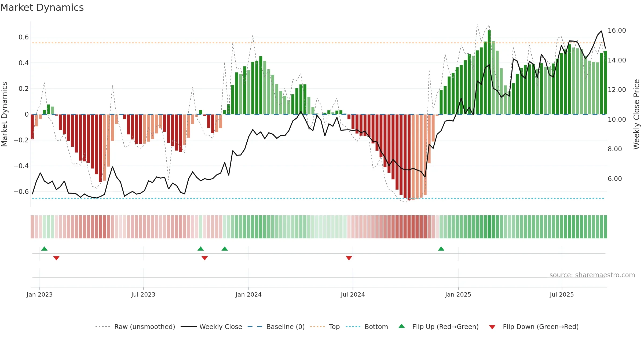
Task: Click the Jul 2023 x-axis label
Action: pos(143,294)
